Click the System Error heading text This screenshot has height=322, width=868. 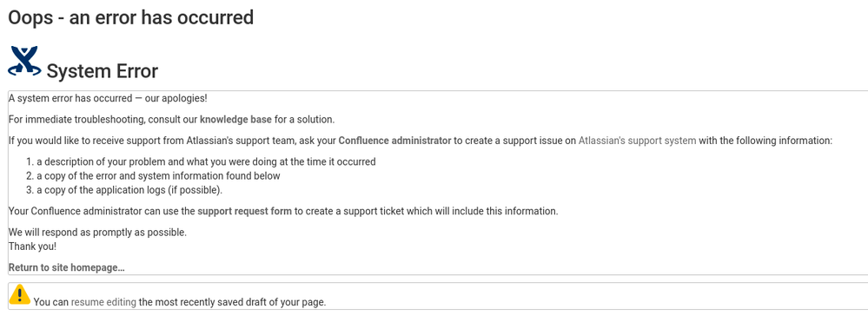103,71
